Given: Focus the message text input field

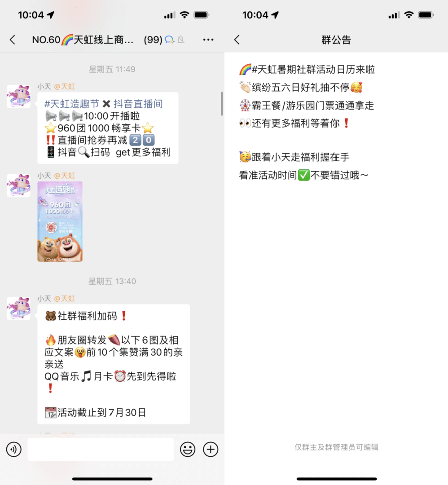Looking at the screenshot, I should click(101, 450).
